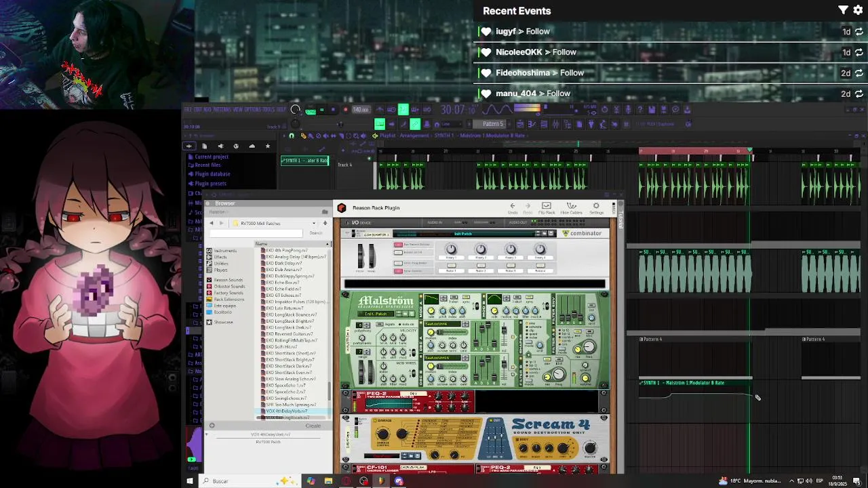The image size is (868, 488).
Task: Click Scream 4 Master knob
Action: click(x=590, y=448)
